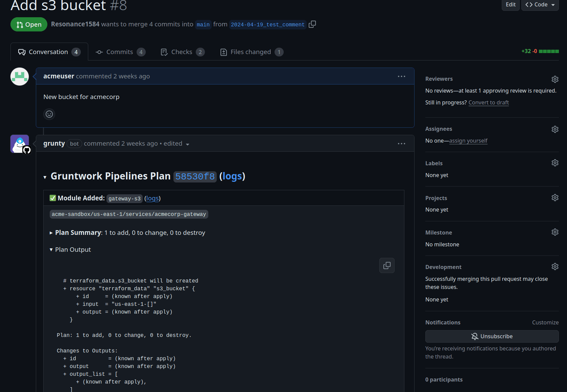Open the Reviewers settings gear
This screenshot has width=567, height=392.
coord(555,79)
